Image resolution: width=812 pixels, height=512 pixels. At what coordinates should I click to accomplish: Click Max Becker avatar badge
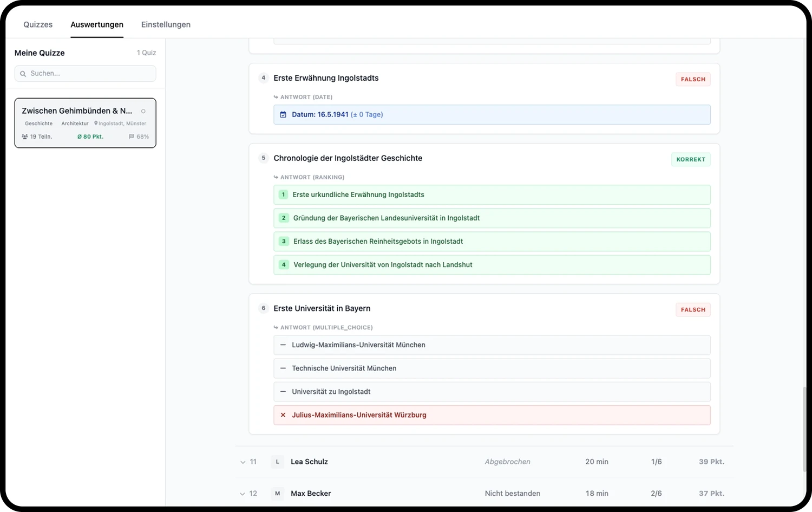278,494
